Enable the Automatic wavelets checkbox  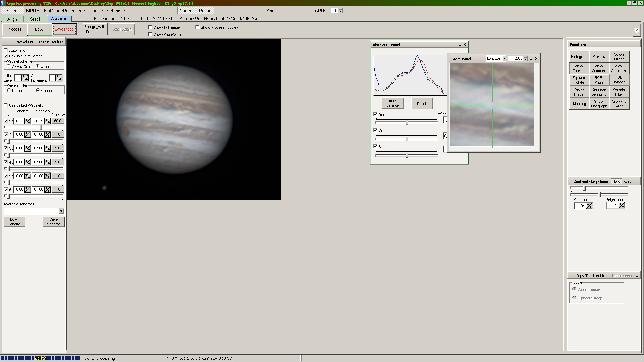click(x=6, y=50)
